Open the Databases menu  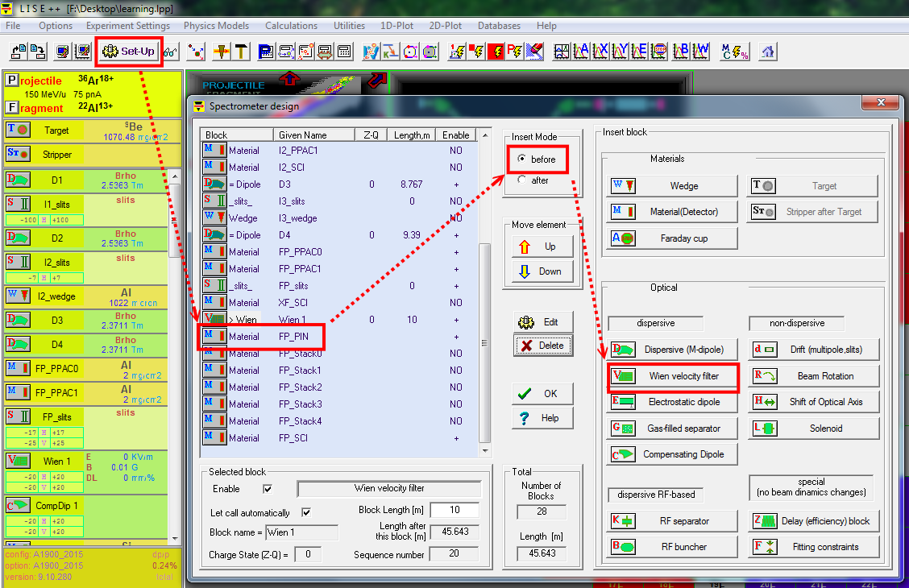coord(499,26)
